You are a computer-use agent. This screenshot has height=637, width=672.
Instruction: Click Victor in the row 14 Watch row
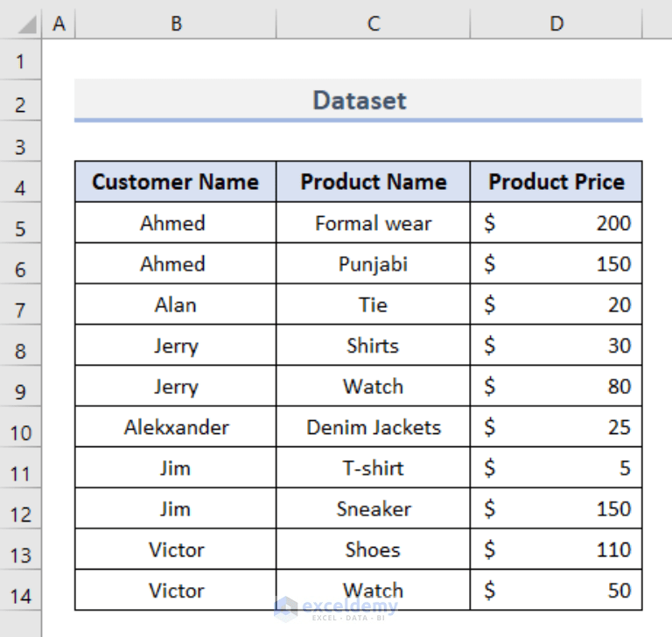coord(176,591)
